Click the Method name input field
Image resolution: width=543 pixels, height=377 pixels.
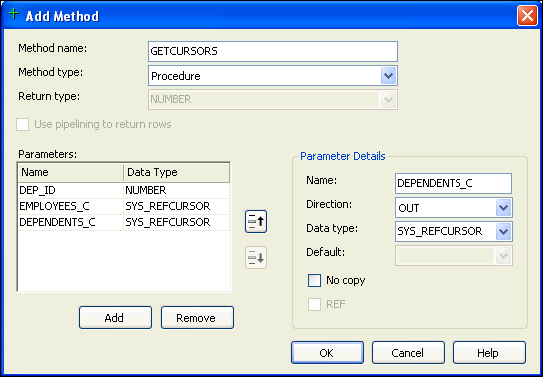coord(273,52)
